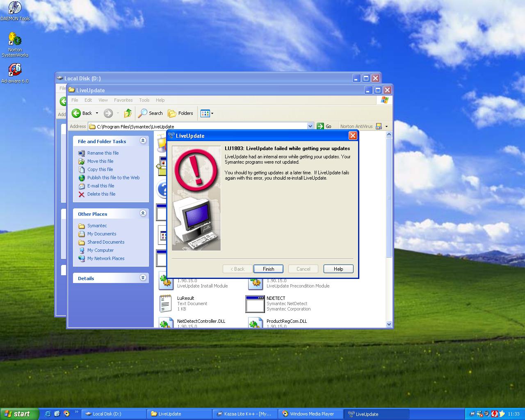Image resolution: width=525 pixels, height=420 pixels.
Task: Switch to Windows Media Player taskbar button
Action: click(311, 414)
